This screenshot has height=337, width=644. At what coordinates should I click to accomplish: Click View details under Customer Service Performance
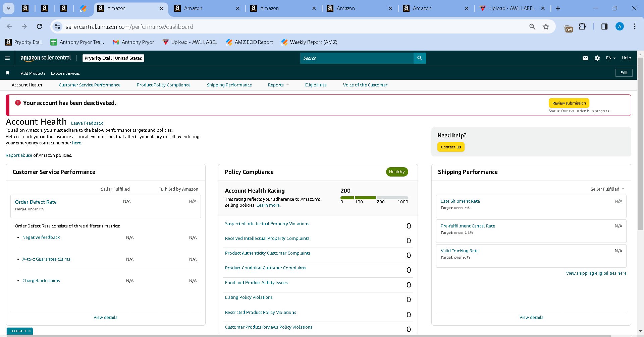pos(105,317)
